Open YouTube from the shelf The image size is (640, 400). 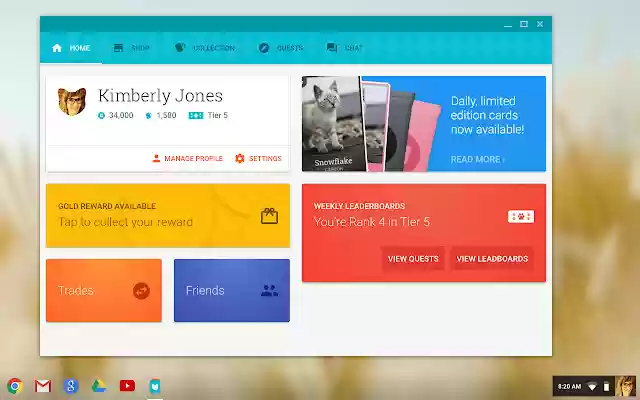point(127,386)
